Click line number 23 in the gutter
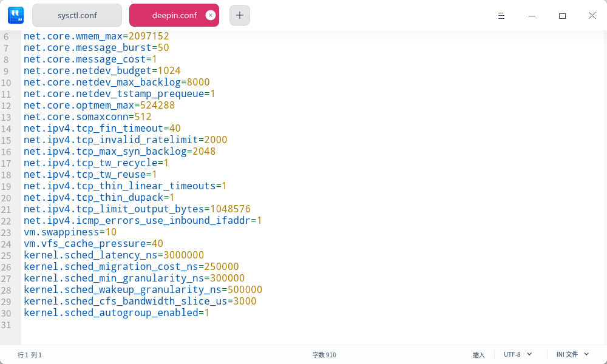 click(x=7, y=232)
